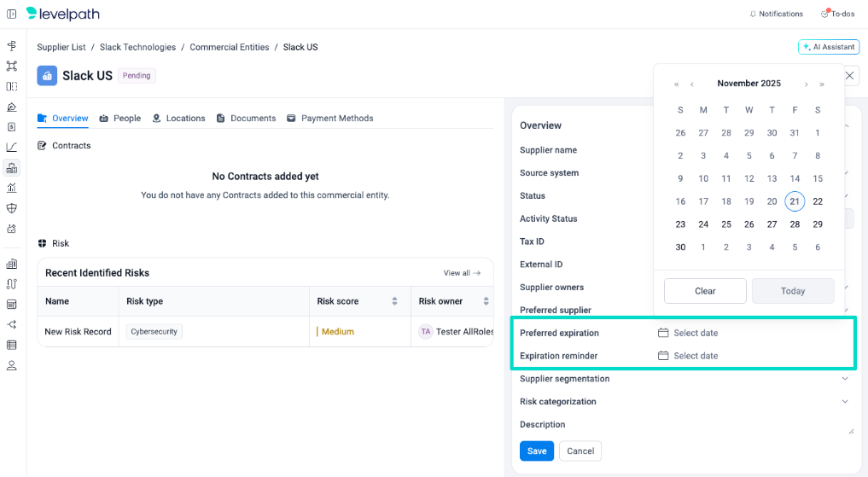Follow the View all risks link
The height and width of the screenshot is (477, 868).
tap(462, 273)
